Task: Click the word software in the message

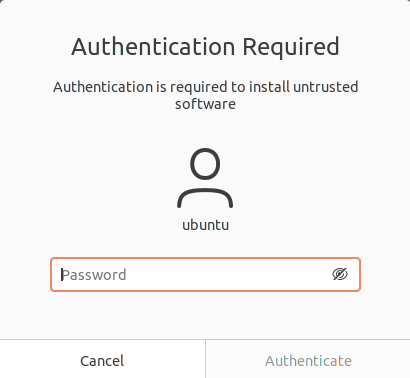Action: [x=205, y=104]
